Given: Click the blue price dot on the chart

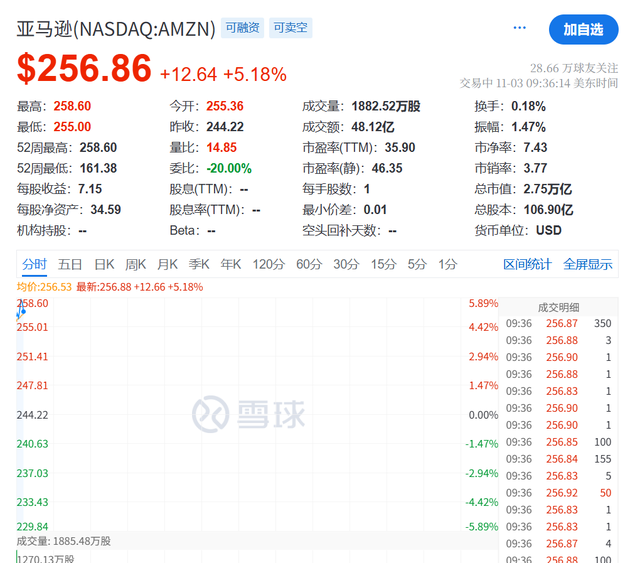Looking at the screenshot, I should coord(23,312).
